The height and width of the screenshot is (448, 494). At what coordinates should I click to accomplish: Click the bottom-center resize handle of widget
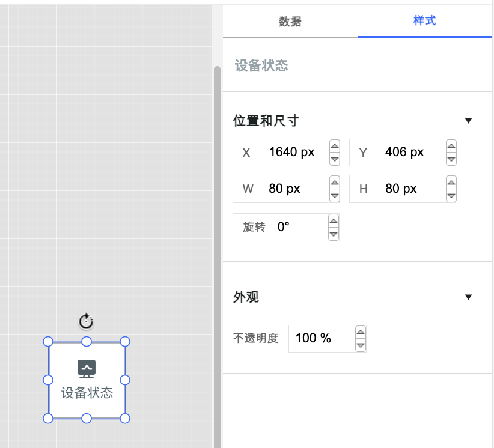[87, 419]
